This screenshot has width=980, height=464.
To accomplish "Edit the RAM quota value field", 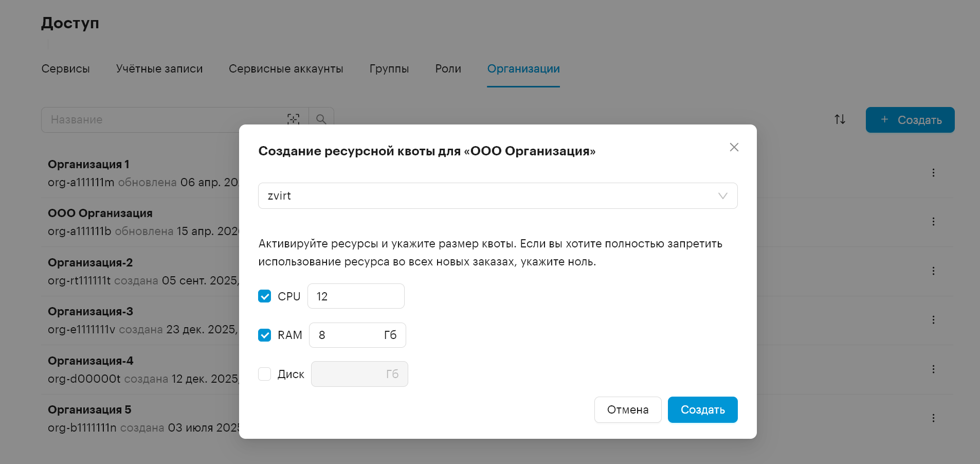I will pyautogui.click(x=357, y=335).
